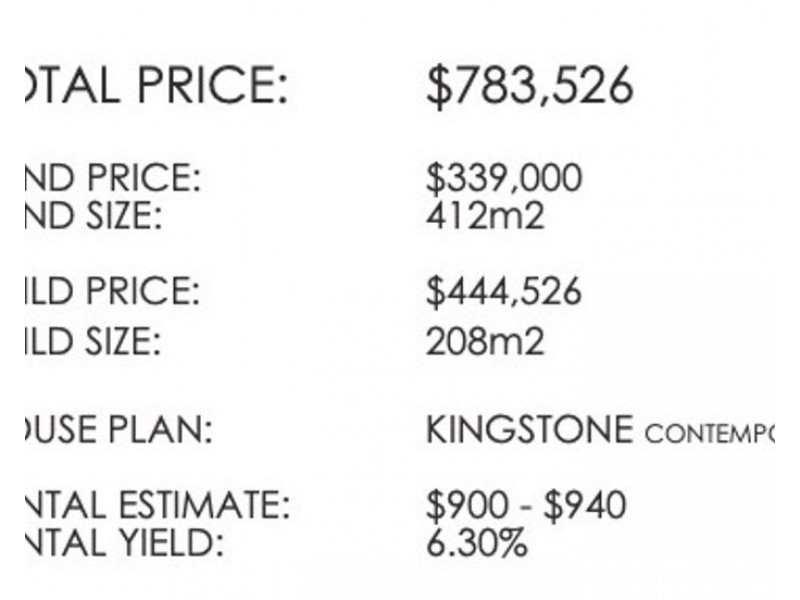Select the KINGSTONE house plan name
Image resolution: width=800 pixels, height=600 pixels.
[529, 431]
